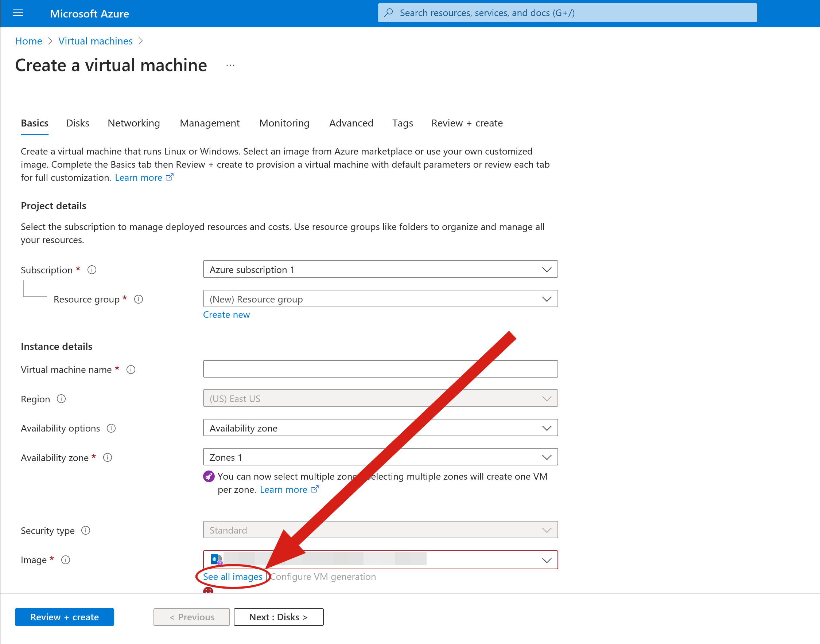Open the hamburger portal menu

pyautogui.click(x=18, y=13)
